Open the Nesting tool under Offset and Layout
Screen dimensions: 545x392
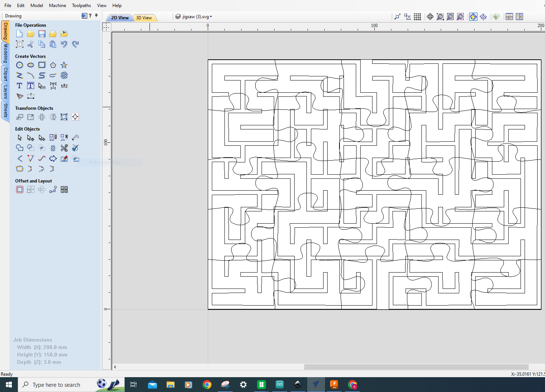tap(64, 189)
